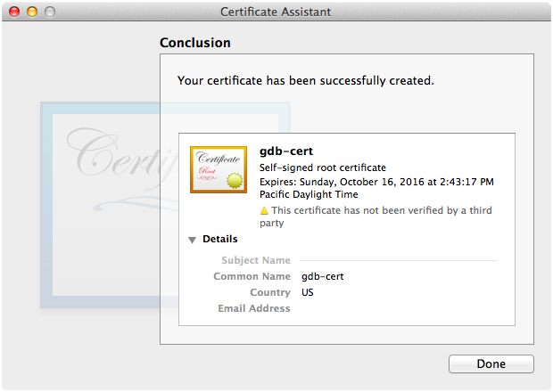Viewport: 553px width, 392px height.
Task: Minimize window with the yellow button
Action: pos(31,12)
